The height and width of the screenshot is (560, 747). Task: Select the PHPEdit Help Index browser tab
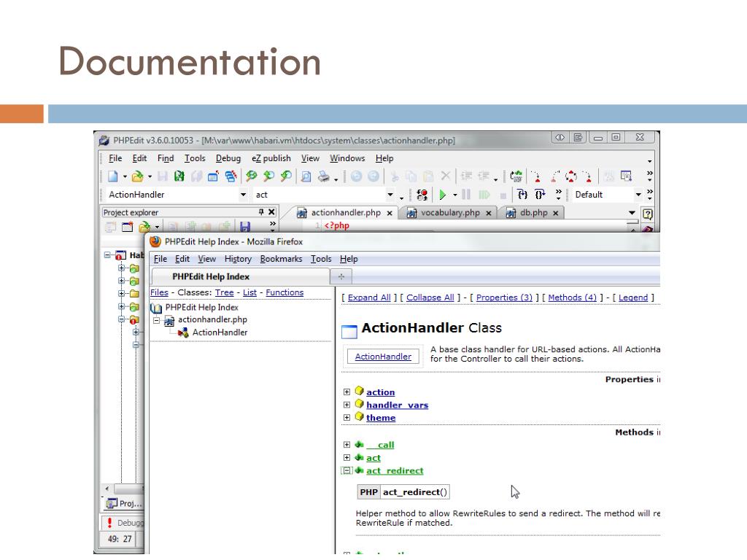240,276
